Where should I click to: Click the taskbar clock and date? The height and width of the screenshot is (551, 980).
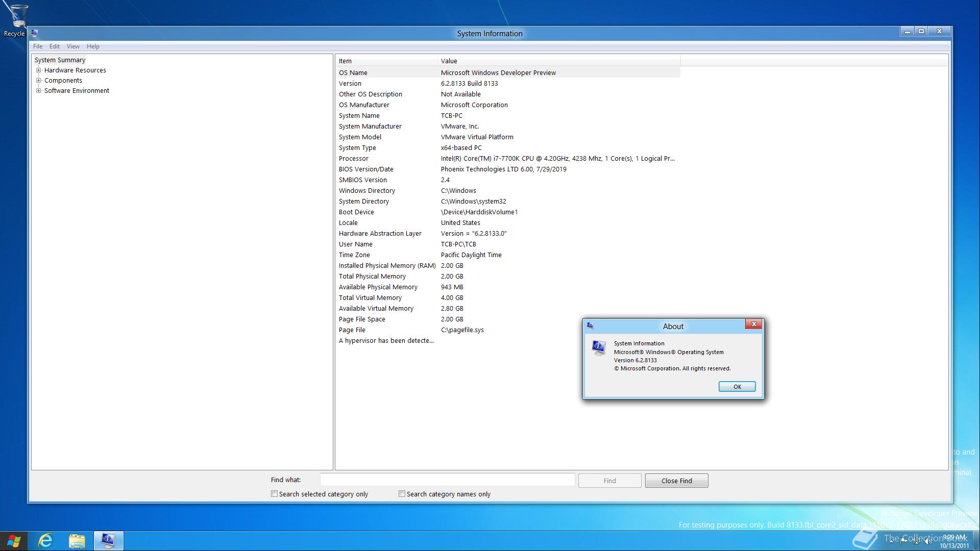tap(954, 541)
